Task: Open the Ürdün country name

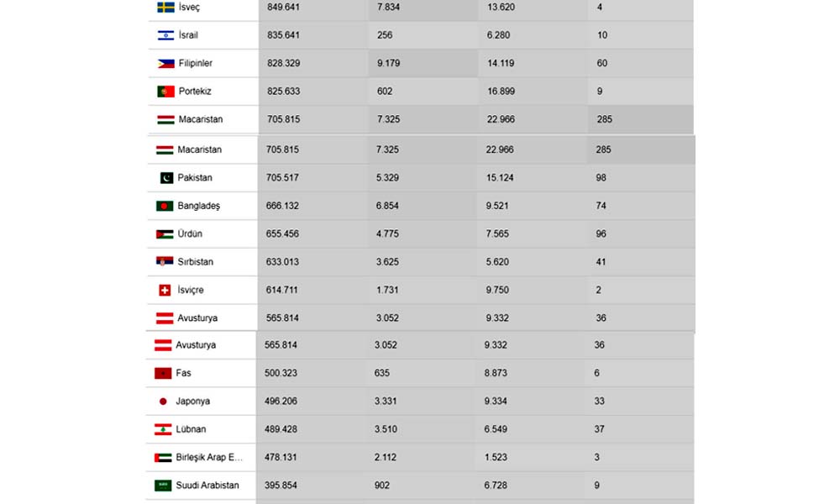Action: coord(190,234)
